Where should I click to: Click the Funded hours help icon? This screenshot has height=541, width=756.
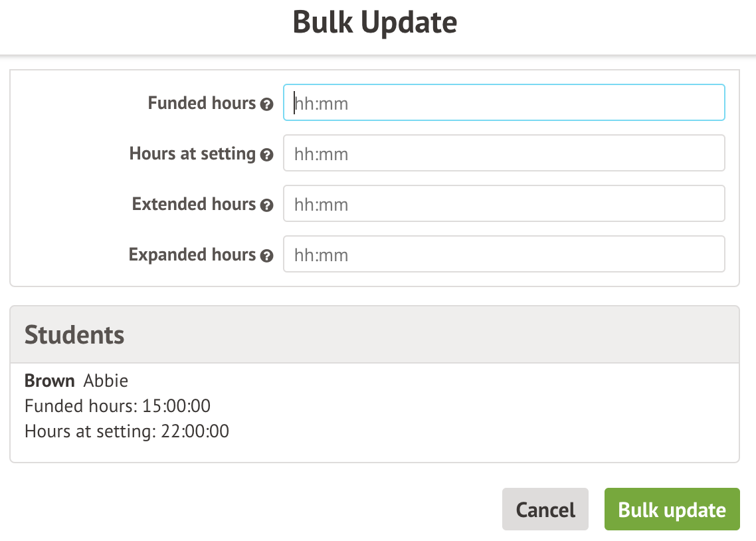click(267, 104)
